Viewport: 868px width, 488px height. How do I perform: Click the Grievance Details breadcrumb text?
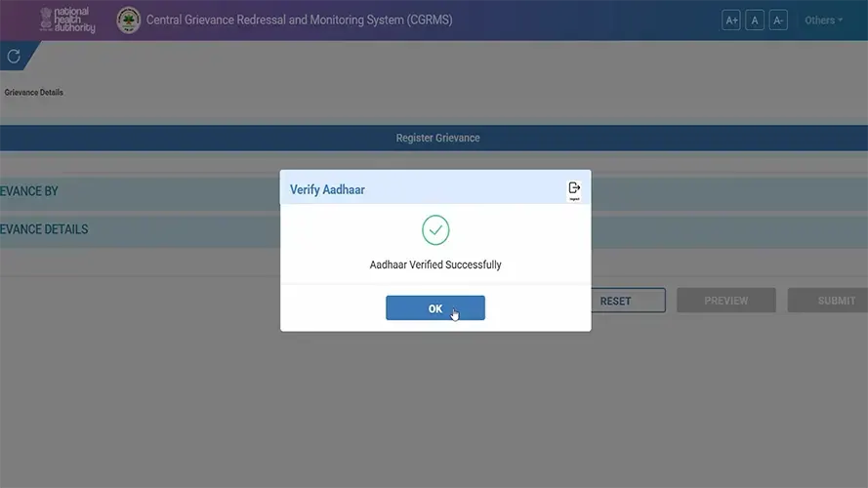pos(34,93)
